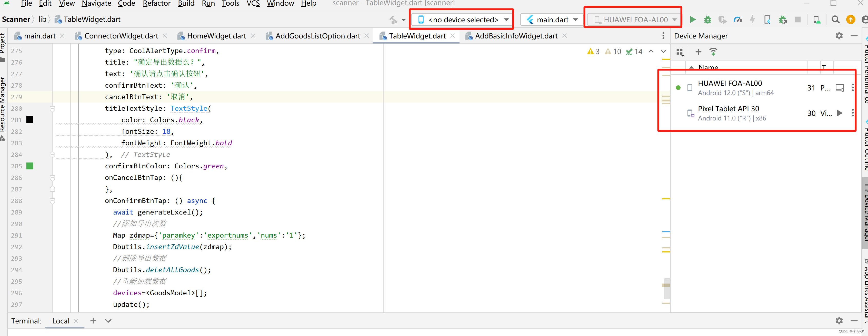Open the no device selected dropdown
The width and height of the screenshot is (868, 336).
click(x=463, y=19)
